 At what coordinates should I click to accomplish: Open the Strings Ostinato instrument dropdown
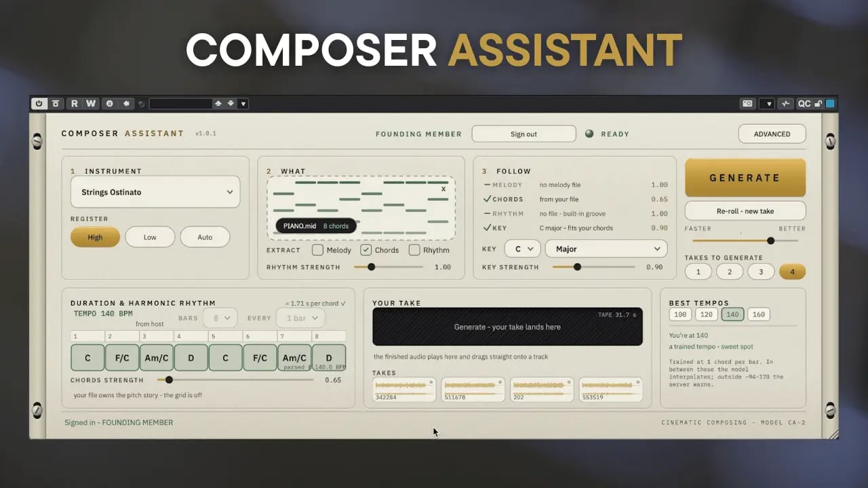pos(155,192)
